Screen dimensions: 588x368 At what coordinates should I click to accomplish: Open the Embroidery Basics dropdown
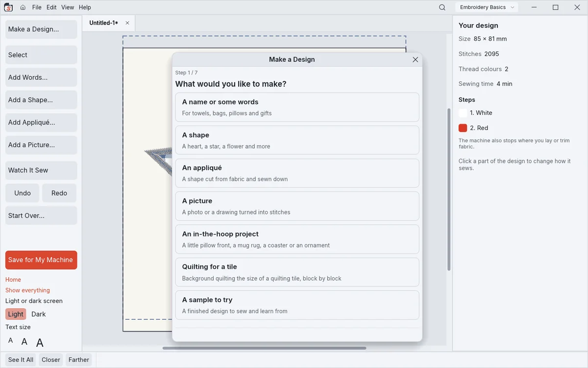click(x=487, y=7)
